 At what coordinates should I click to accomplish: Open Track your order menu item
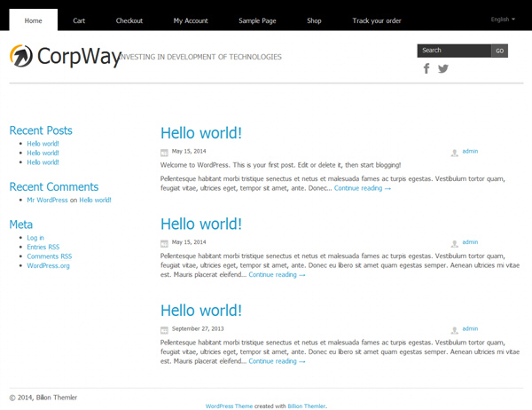click(x=377, y=20)
